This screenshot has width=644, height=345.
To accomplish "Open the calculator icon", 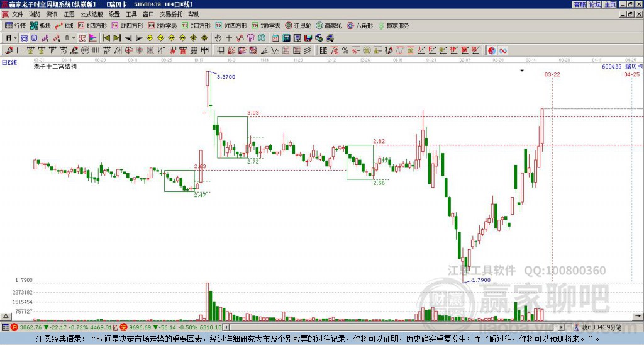I will point(286,38).
